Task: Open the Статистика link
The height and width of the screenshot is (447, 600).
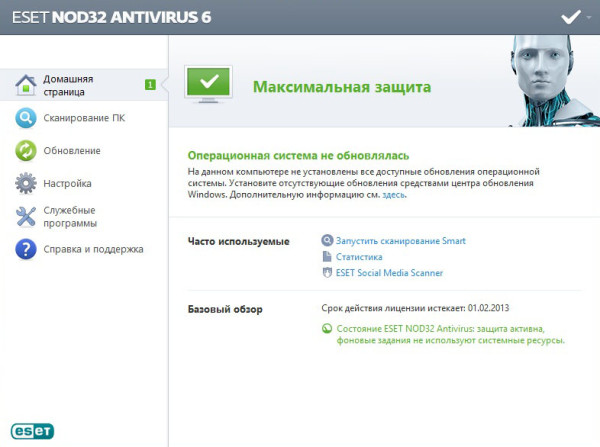Action: [x=359, y=257]
